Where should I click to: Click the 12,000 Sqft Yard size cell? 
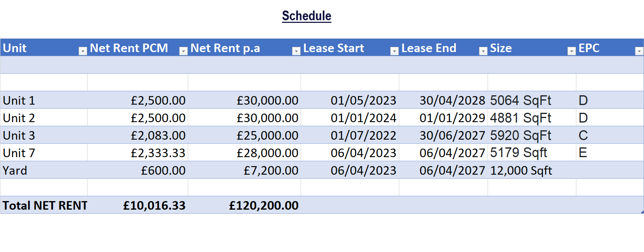(521, 170)
